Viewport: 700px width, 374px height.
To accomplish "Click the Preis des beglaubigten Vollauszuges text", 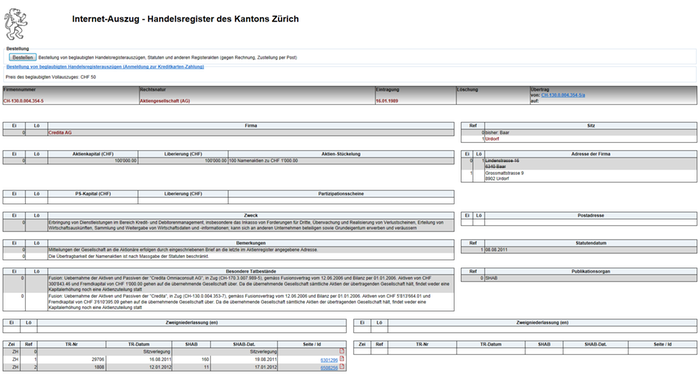I will click(x=50, y=77).
